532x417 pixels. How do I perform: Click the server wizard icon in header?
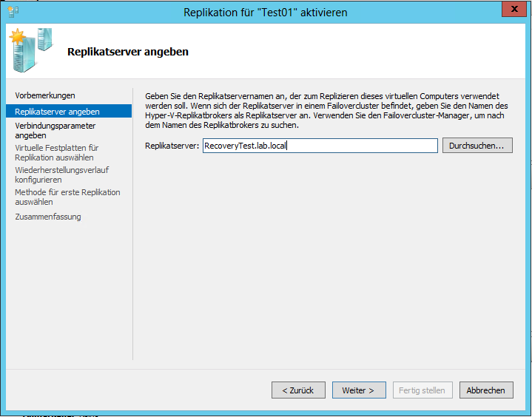pyautogui.click(x=30, y=49)
